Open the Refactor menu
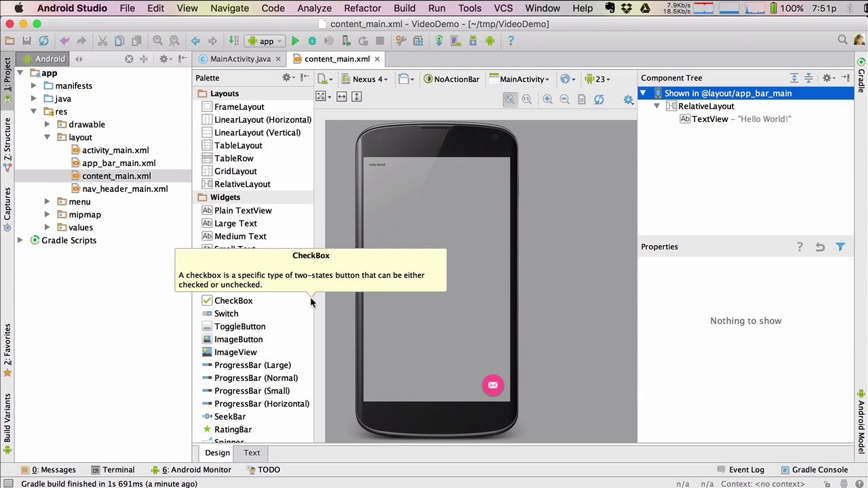Image resolution: width=868 pixels, height=488 pixels. point(362,8)
